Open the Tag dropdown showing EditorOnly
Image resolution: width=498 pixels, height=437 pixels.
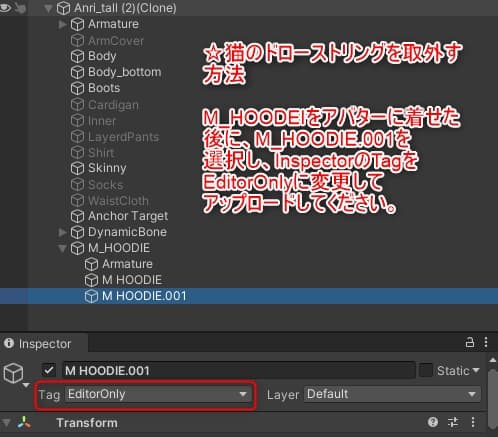(x=159, y=394)
